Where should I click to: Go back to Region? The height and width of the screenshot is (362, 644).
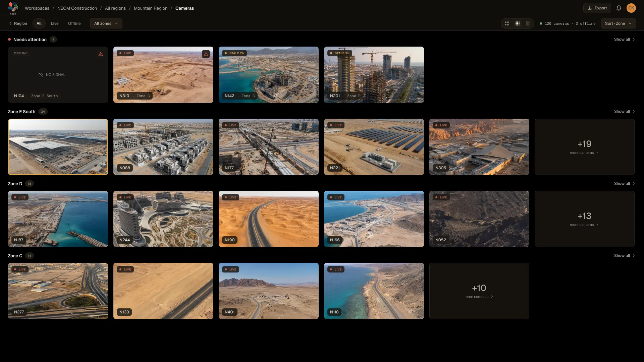pyautogui.click(x=18, y=23)
